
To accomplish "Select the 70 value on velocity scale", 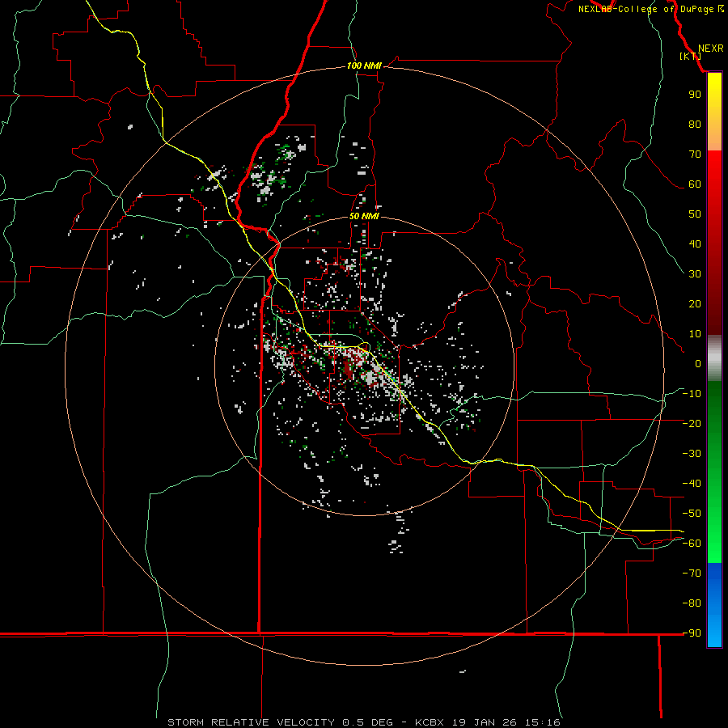I will pyautogui.click(x=695, y=154).
